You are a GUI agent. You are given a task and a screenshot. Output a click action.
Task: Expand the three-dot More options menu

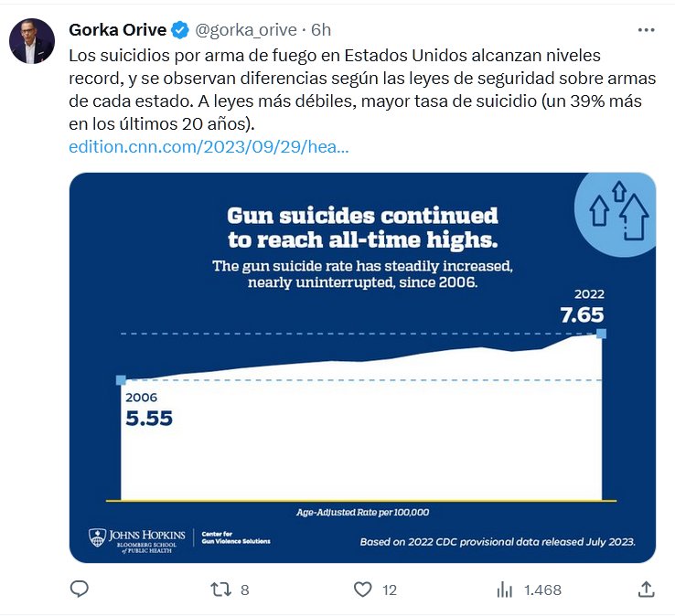[x=646, y=29]
